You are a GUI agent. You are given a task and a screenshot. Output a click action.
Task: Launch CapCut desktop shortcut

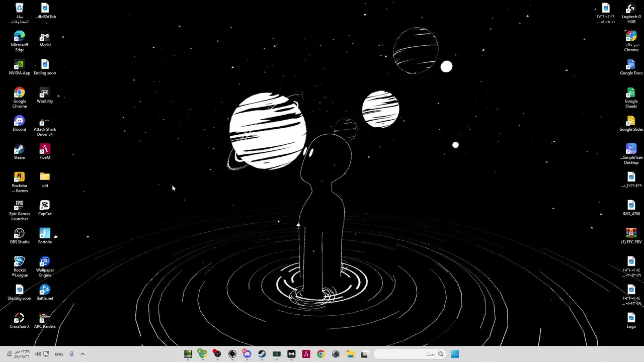tap(45, 208)
